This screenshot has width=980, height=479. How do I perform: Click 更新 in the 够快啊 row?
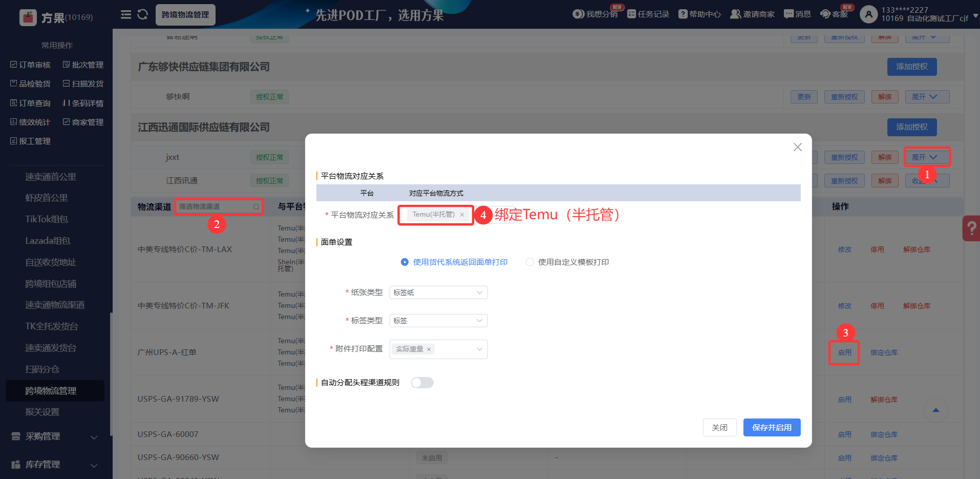(804, 97)
